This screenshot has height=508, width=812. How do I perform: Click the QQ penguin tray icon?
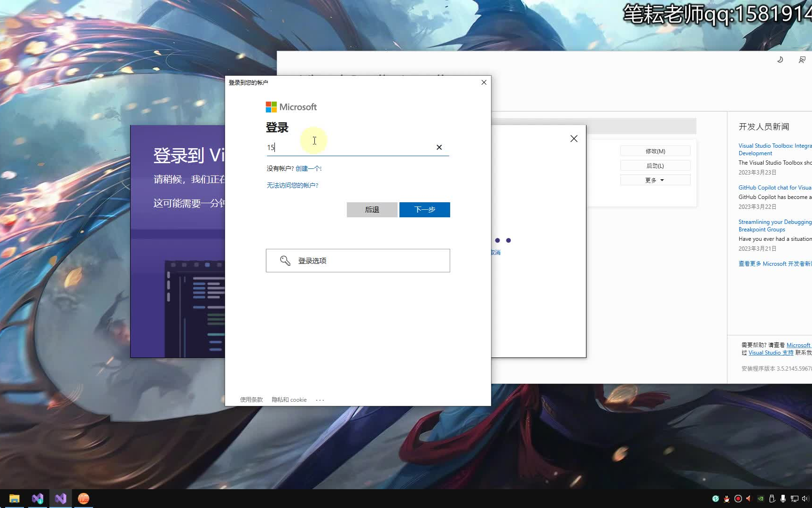[727, 499]
